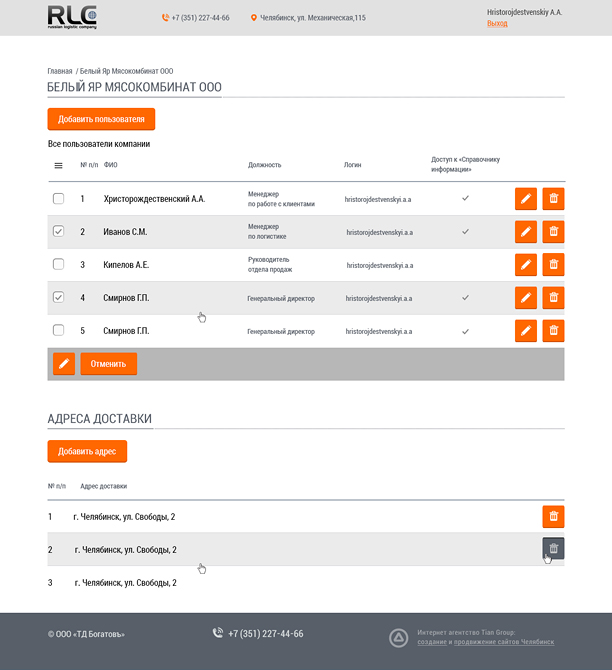
Task: Select the checkbox for Христорождественский А.А.
Action: [59, 199]
